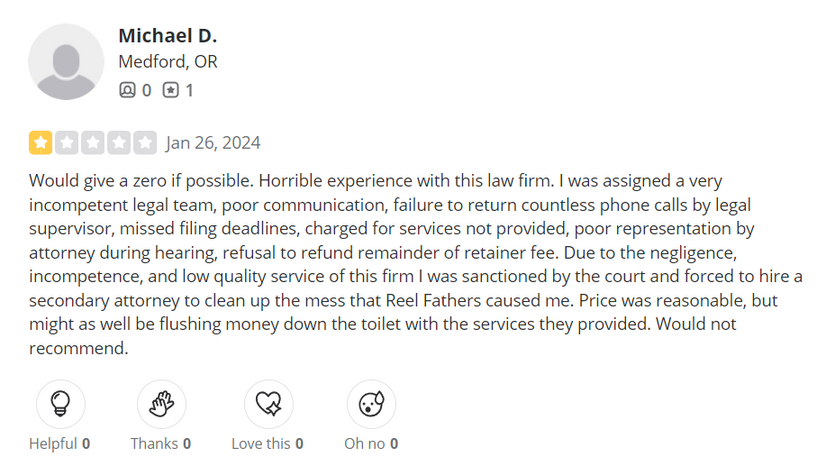Click the reviews count star icon by 1
The width and height of the screenshot is (826, 475).
pos(170,90)
